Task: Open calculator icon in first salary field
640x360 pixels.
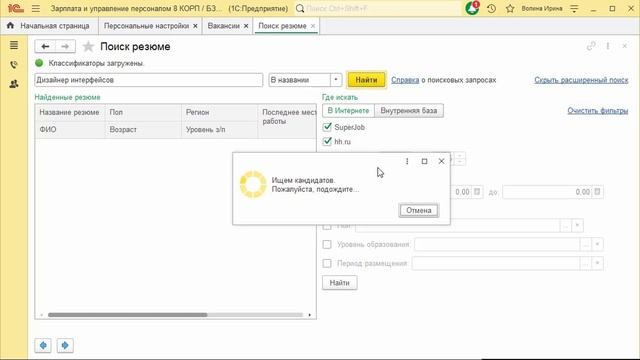Action: [x=477, y=192]
